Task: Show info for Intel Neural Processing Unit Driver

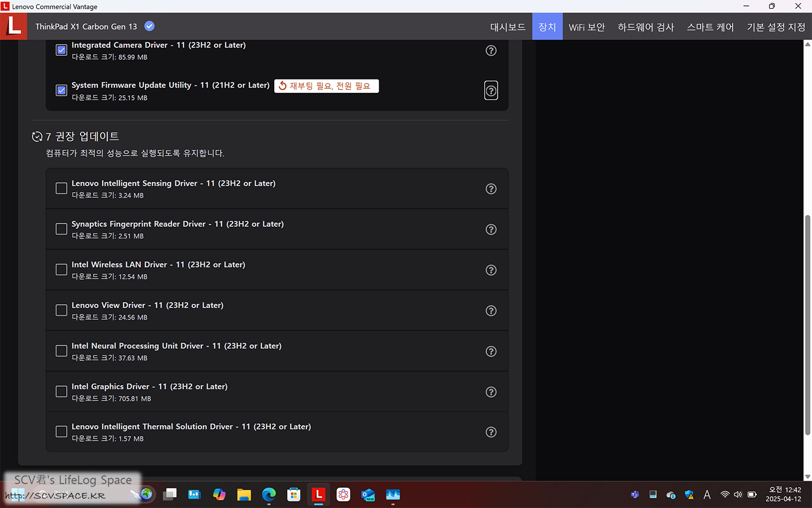Action: pyautogui.click(x=491, y=351)
